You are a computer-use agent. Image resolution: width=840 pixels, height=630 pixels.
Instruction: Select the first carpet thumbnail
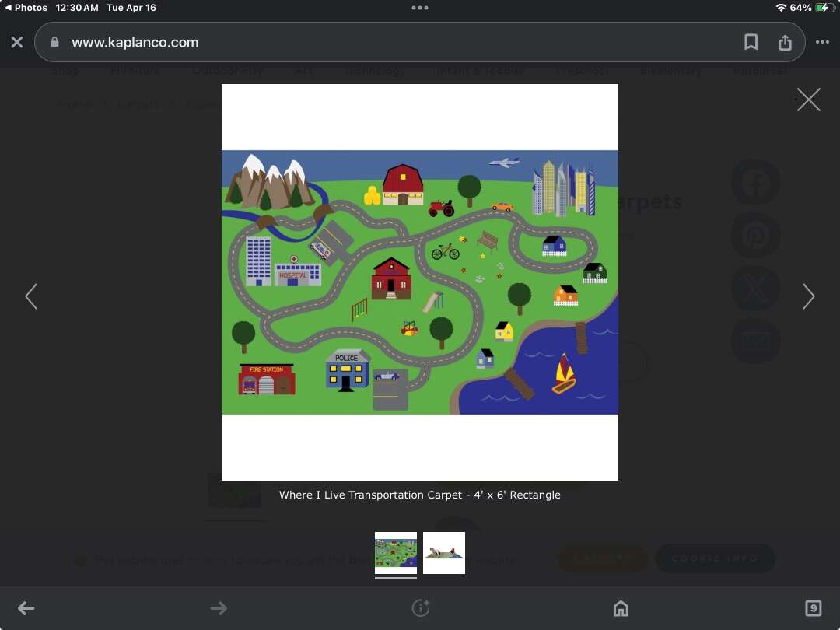pyautogui.click(x=396, y=553)
